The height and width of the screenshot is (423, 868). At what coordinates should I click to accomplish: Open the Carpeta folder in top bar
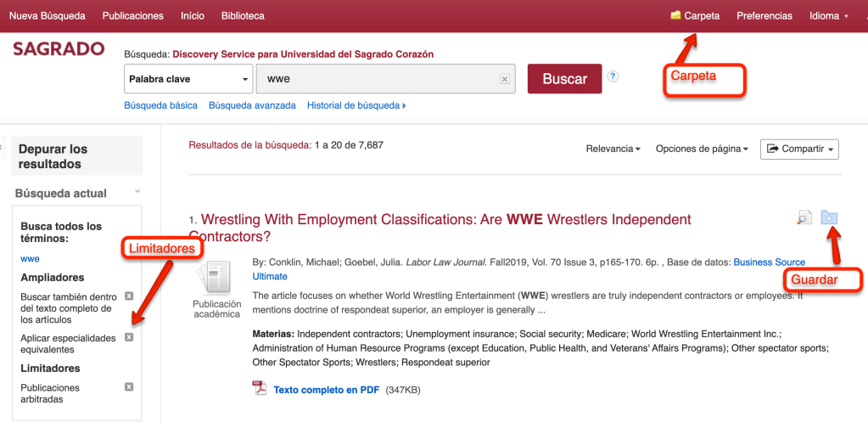tap(695, 16)
